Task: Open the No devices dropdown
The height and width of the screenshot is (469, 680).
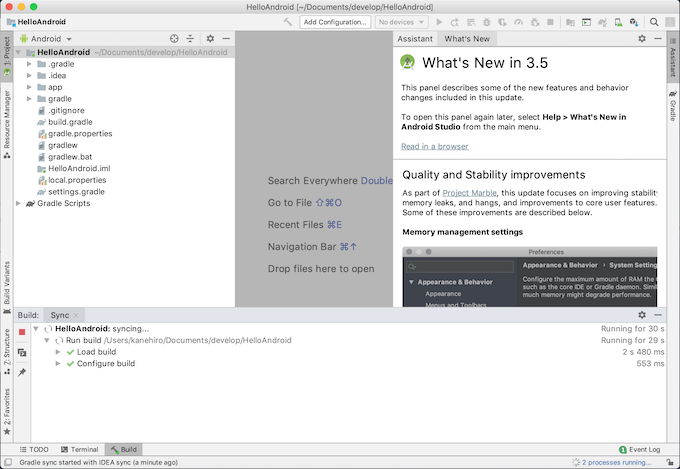Action: [401, 22]
